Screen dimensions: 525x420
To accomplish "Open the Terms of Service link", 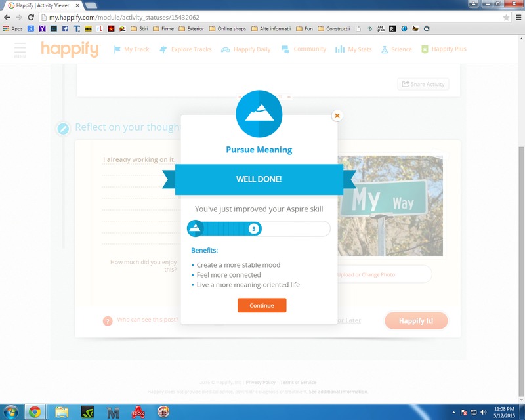I will 299,382.
